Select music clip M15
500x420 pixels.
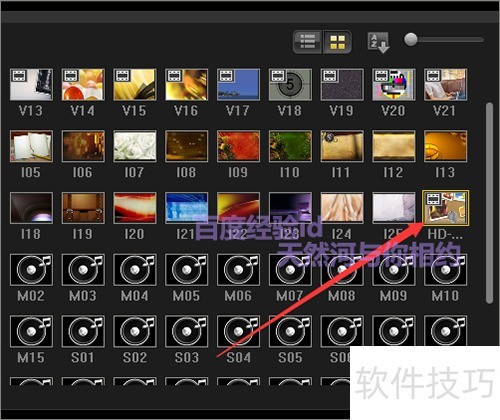coord(31,331)
